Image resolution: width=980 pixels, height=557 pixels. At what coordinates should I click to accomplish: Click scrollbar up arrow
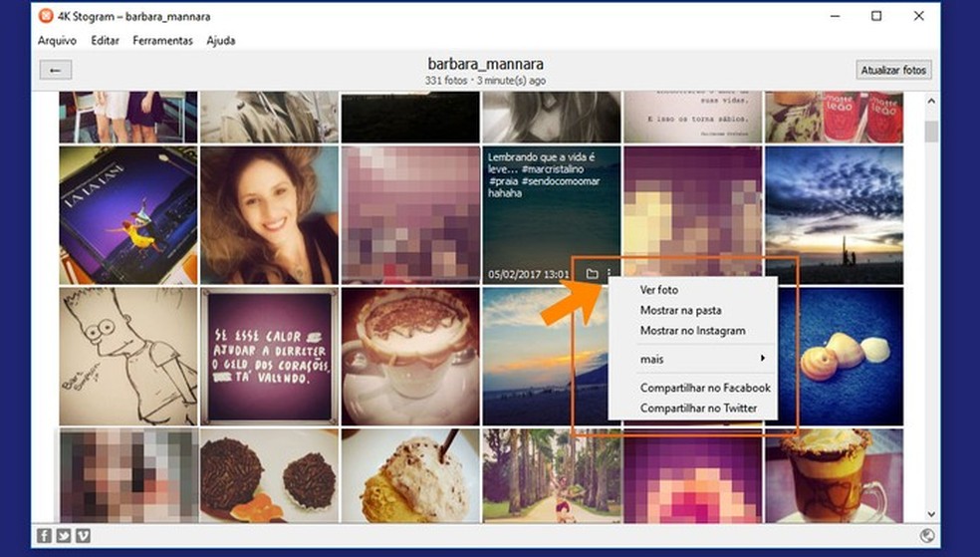(x=931, y=101)
